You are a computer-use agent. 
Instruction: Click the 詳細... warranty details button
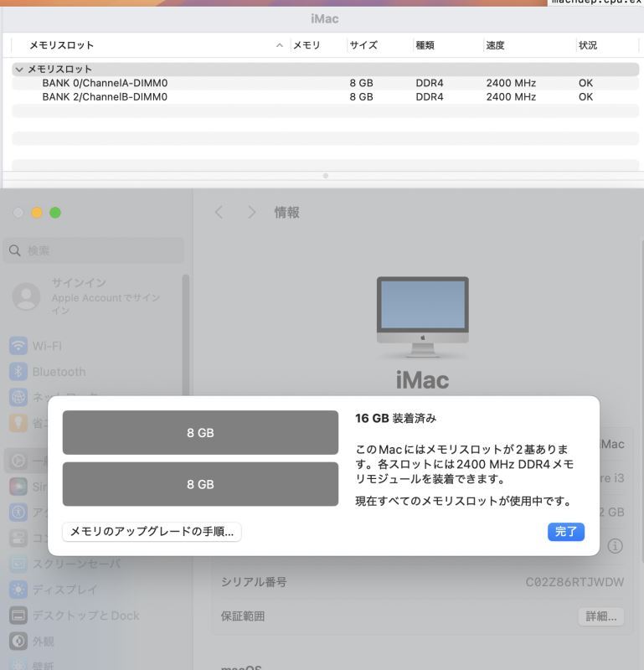click(601, 616)
